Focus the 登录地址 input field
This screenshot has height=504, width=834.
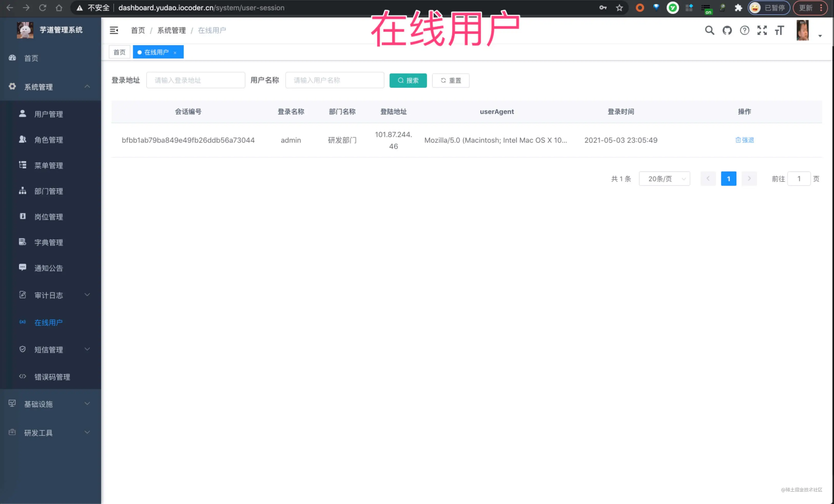click(x=196, y=80)
